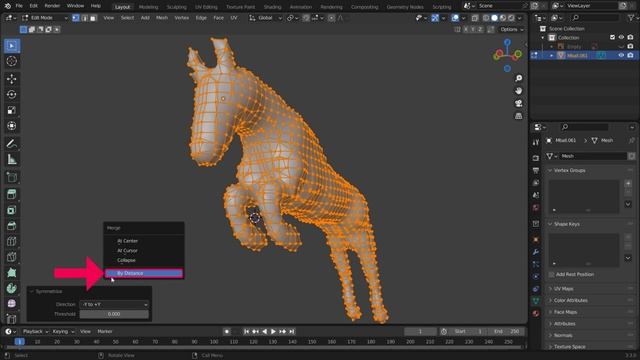Open the Mesh menu in header
Image resolution: width=640 pixels, height=360 pixels.
[x=162, y=18]
